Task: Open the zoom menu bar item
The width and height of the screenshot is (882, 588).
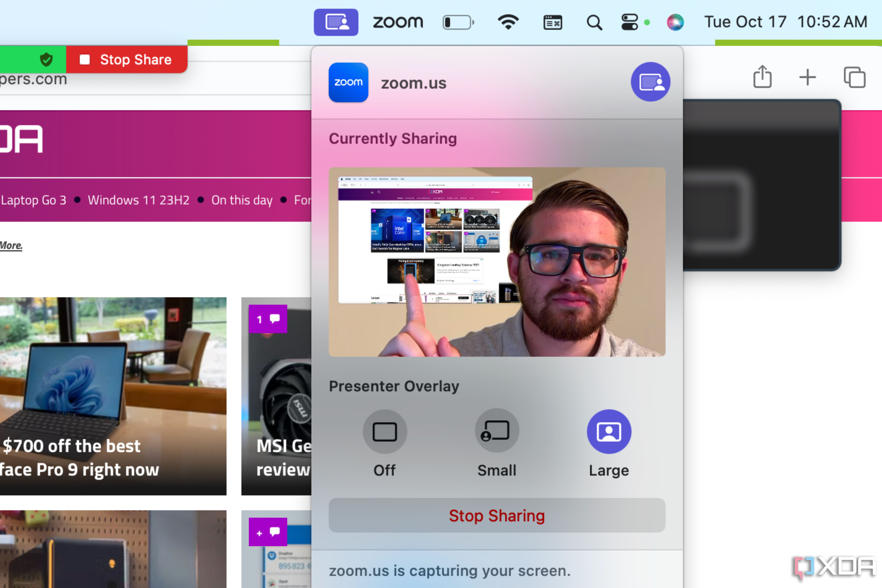Action: [398, 22]
